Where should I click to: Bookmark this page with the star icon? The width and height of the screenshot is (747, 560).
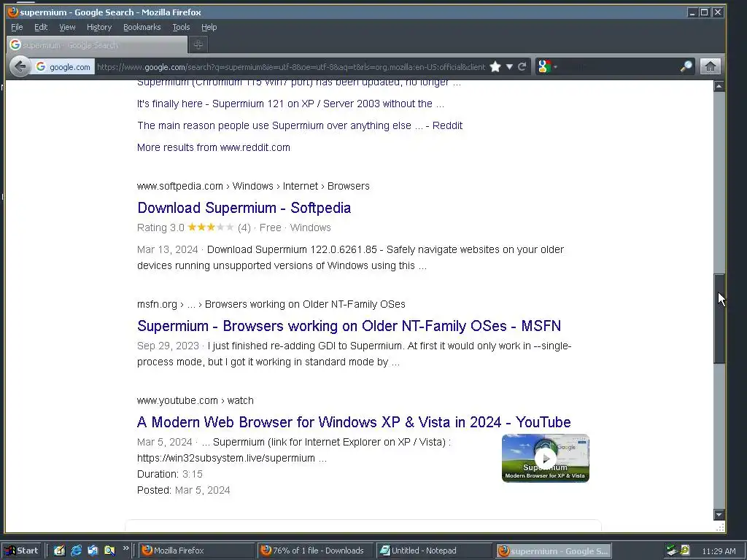coord(495,66)
